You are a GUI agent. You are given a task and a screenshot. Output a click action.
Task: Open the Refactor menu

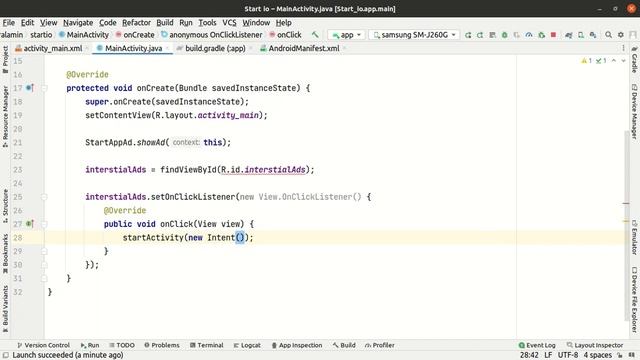tap(136, 23)
